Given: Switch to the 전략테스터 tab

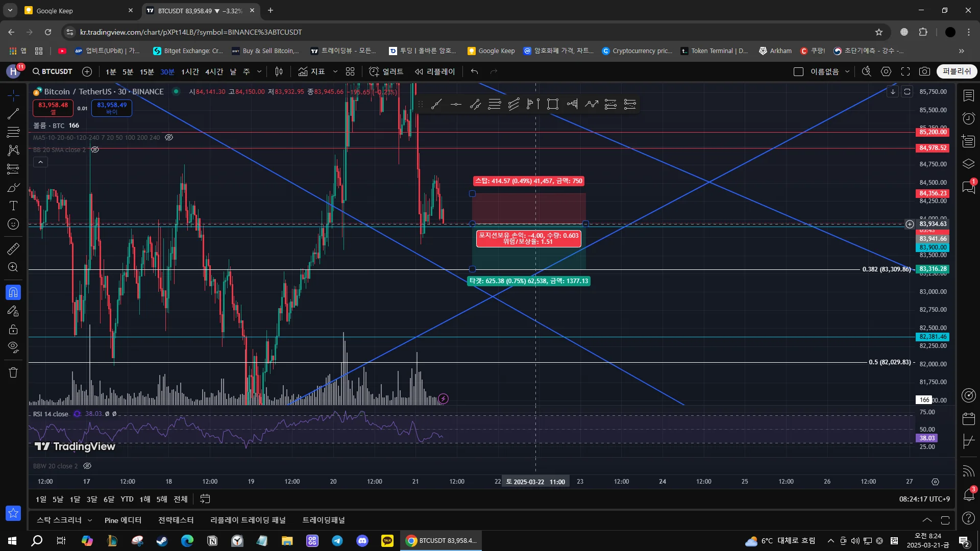Looking at the screenshot, I should click(x=176, y=520).
